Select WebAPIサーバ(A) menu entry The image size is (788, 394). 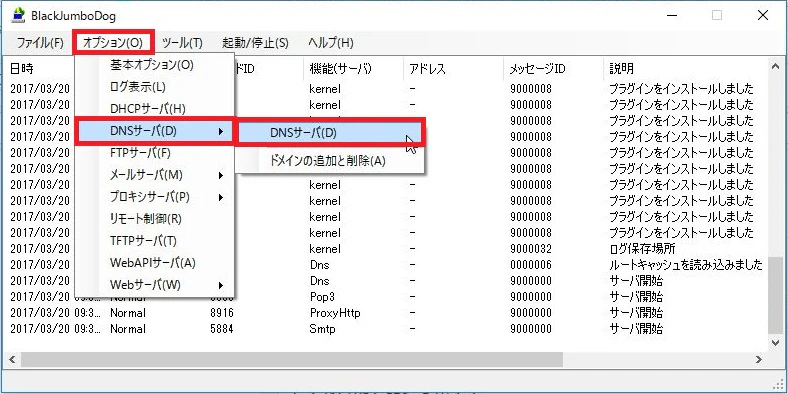click(154, 263)
